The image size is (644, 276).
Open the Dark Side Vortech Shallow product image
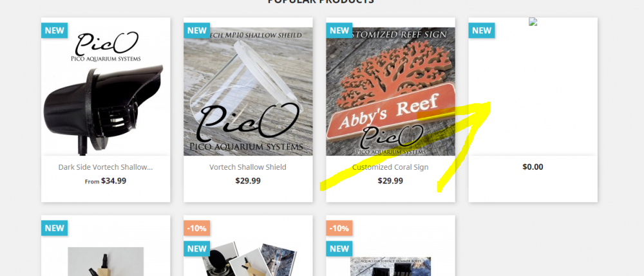point(106,91)
